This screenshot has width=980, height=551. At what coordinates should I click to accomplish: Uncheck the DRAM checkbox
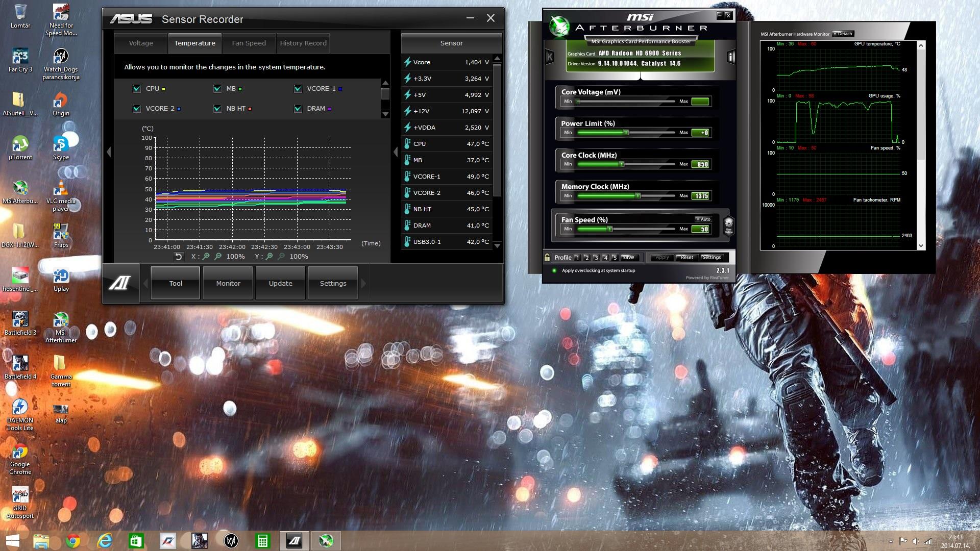[x=298, y=109]
